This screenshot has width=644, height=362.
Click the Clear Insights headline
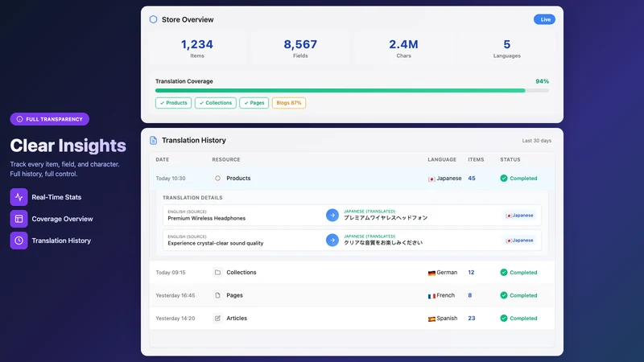68,146
